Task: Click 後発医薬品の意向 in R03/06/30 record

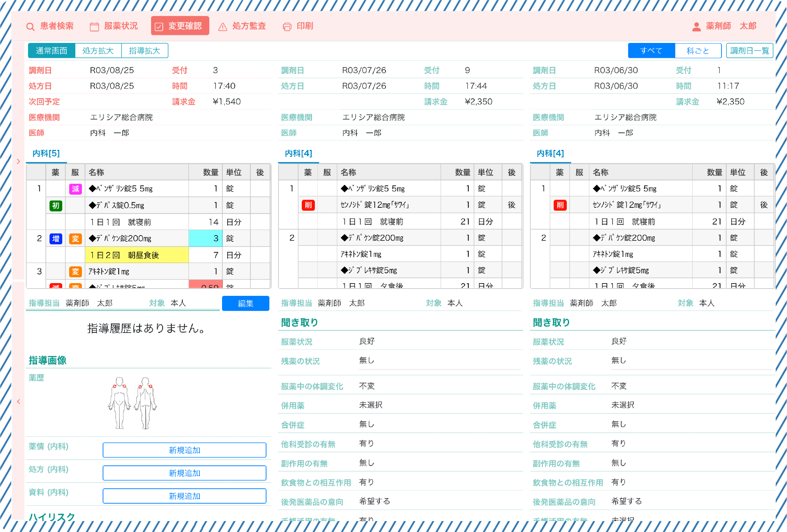Action: pos(564,502)
